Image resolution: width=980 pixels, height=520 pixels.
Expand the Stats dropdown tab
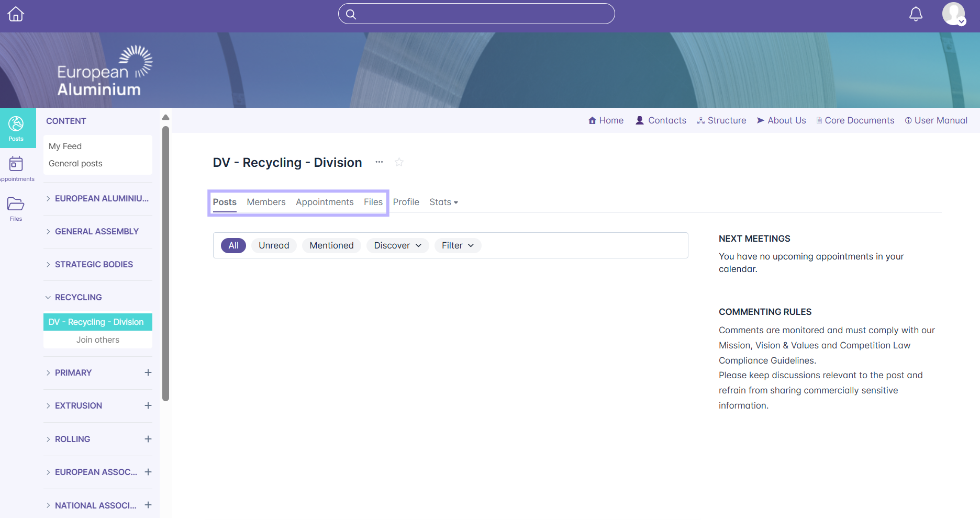pyautogui.click(x=443, y=202)
